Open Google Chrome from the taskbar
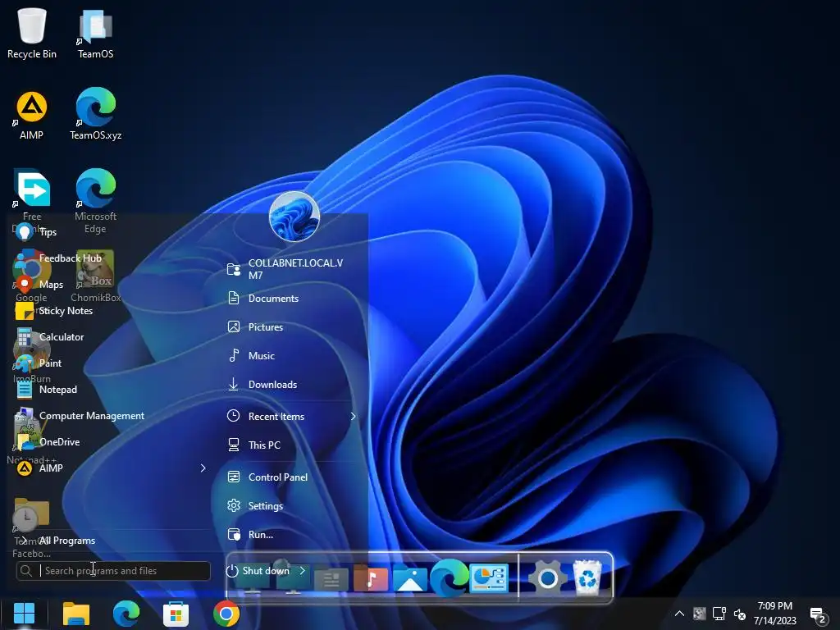The image size is (840, 630). point(226,614)
